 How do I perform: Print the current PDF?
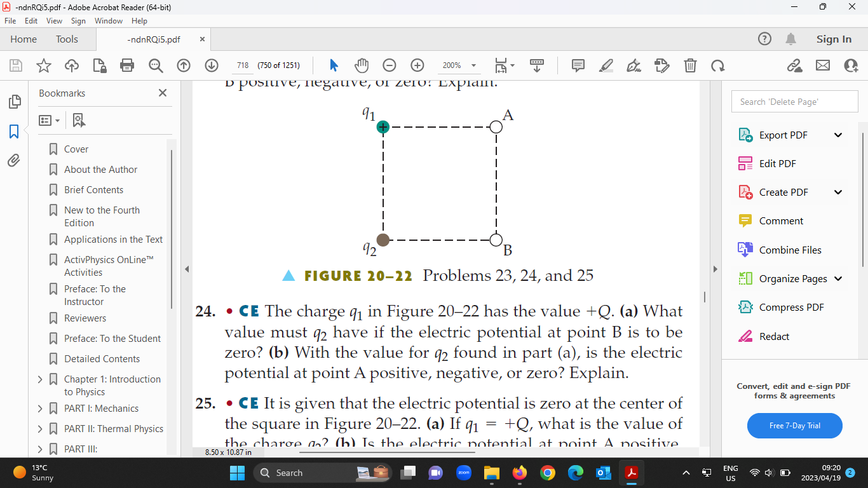[x=127, y=65]
